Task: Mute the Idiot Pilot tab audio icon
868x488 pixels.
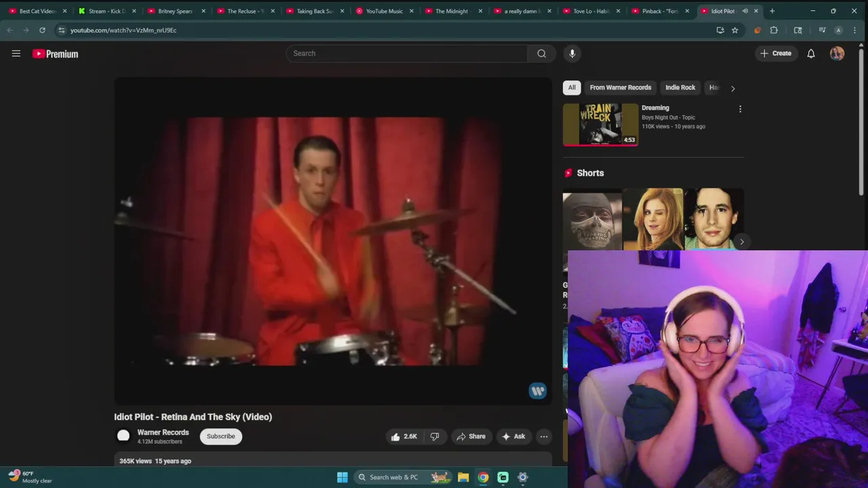Action: (x=745, y=11)
